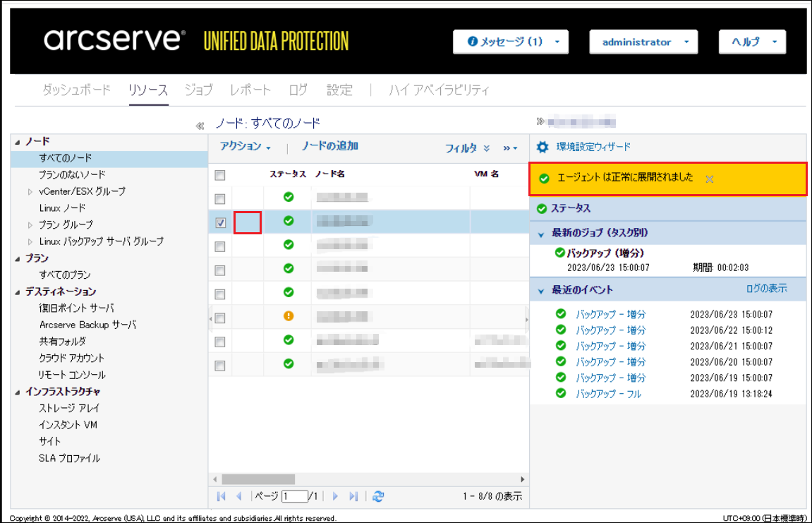Open the アクション dropdown menu
The image size is (812, 523).
coord(245,147)
